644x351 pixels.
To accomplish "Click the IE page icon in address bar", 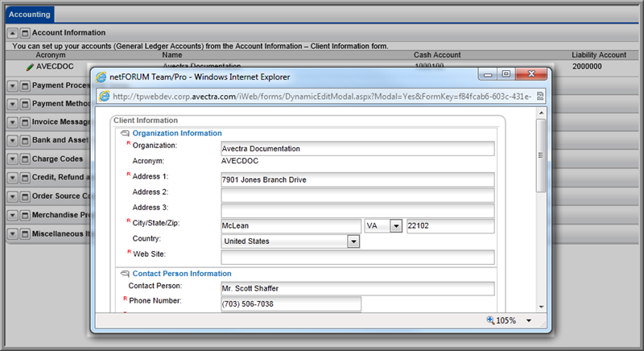I will coord(105,96).
